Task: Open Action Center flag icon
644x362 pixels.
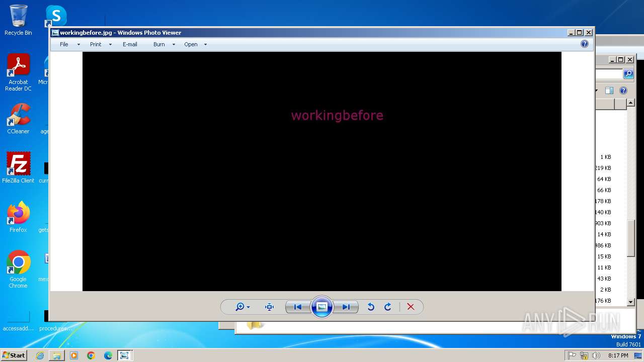Action: 572,355
